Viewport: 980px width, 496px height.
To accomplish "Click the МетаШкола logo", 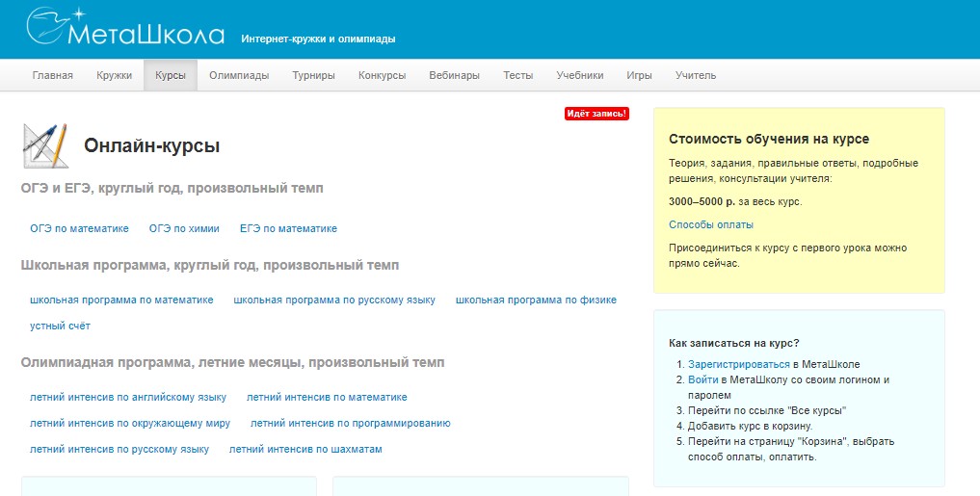I will tap(125, 28).
